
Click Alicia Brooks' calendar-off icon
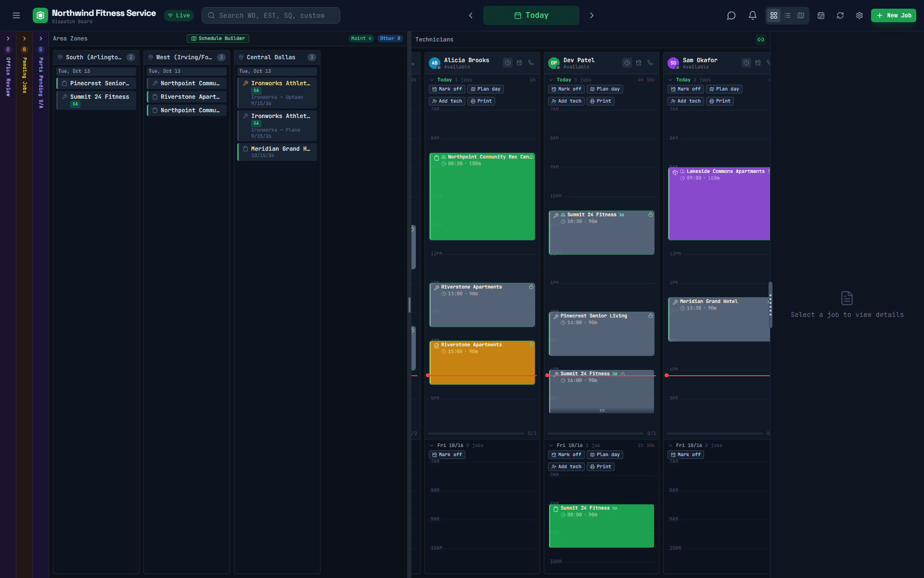[519, 63]
